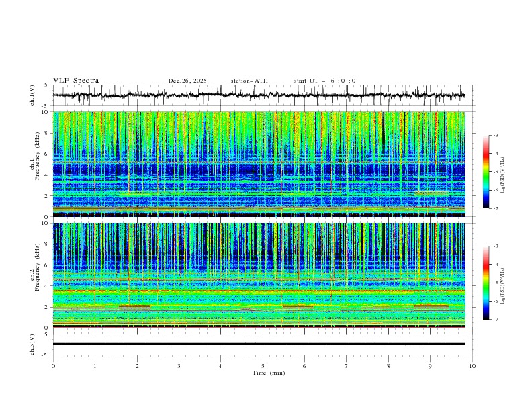Screen dimensions: 532x411
Task: Click the 'ch.3(V)' axis label
Action: coord(32,345)
